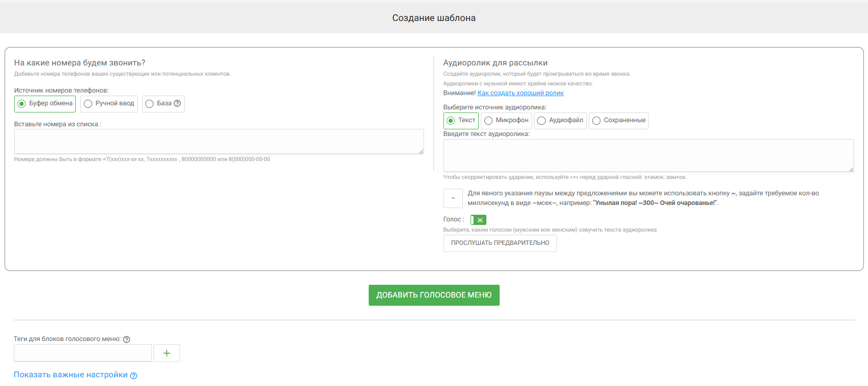Click the Создание шаблона heading
Image resolution: width=868 pixels, height=386 pixels.
click(434, 18)
